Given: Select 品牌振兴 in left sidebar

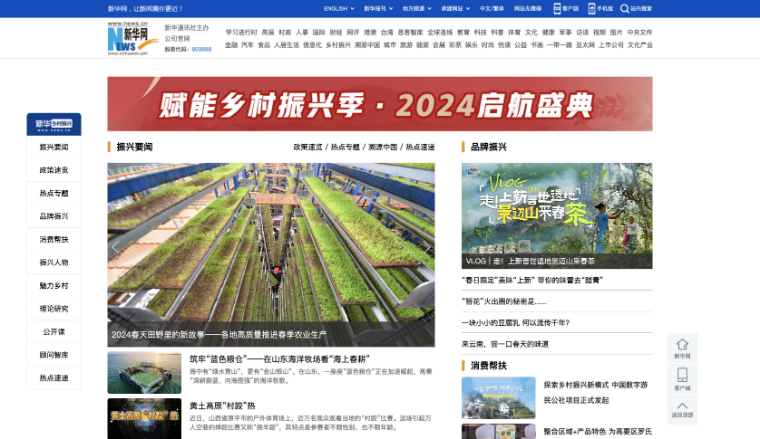Looking at the screenshot, I should [54, 216].
